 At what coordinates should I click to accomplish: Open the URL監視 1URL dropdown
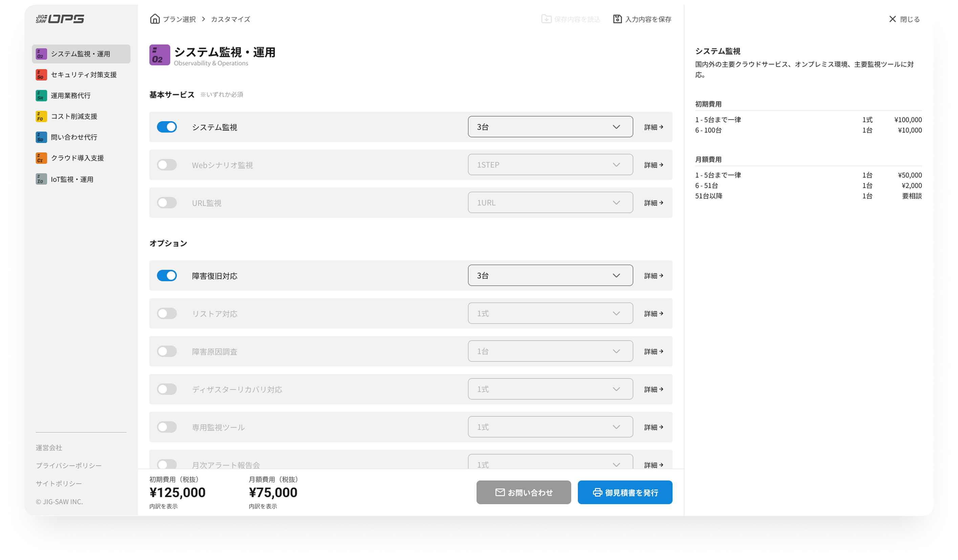pos(550,202)
